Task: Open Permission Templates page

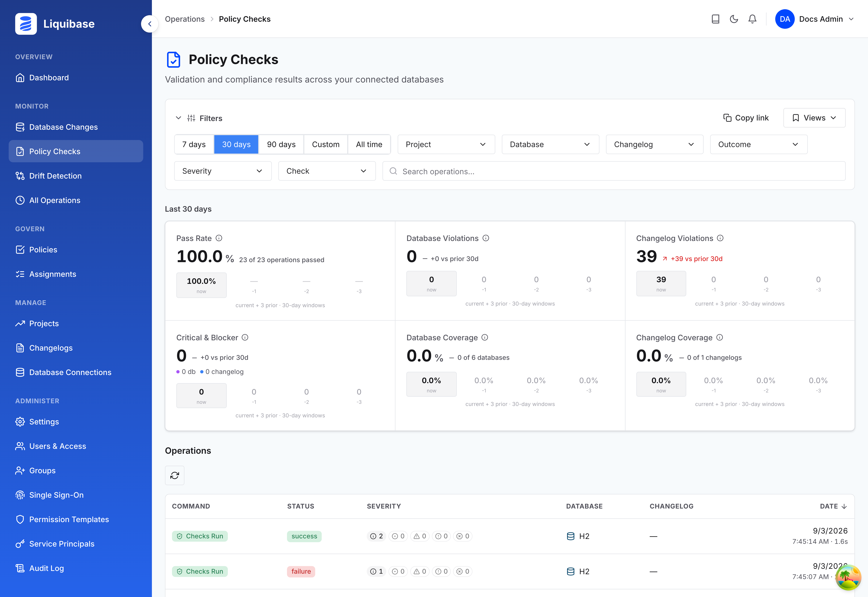Action: (x=76, y=519)
